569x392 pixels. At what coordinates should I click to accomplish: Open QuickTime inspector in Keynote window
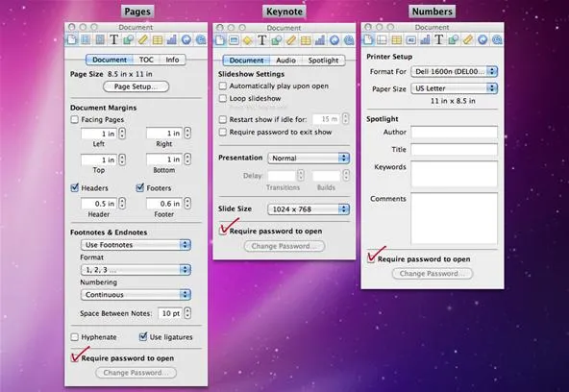point(349,40)
